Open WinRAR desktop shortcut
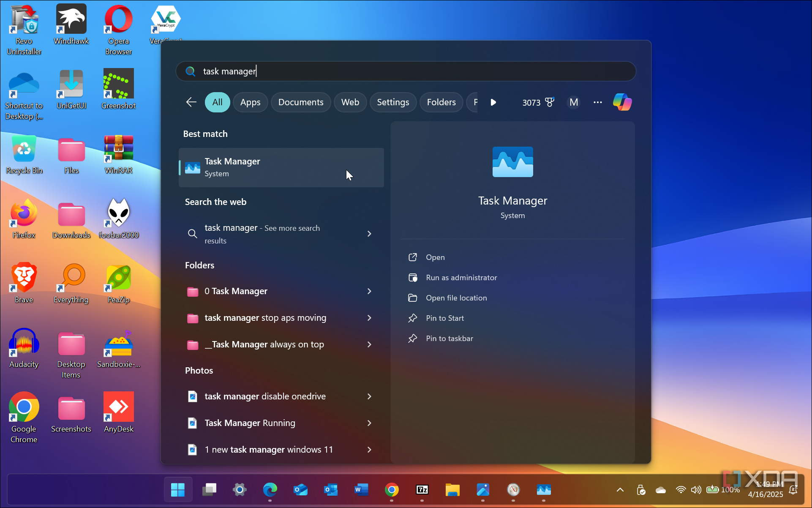The height and width of the screenshot is (508, 812). point(119,154)
